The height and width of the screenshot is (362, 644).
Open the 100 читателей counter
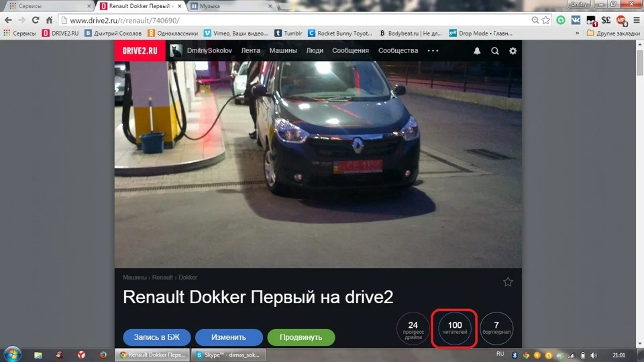coord(455,328)
